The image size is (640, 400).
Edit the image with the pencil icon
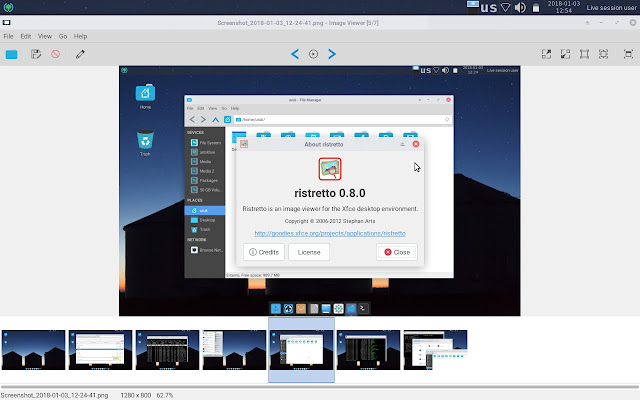[x=80, y=54]
